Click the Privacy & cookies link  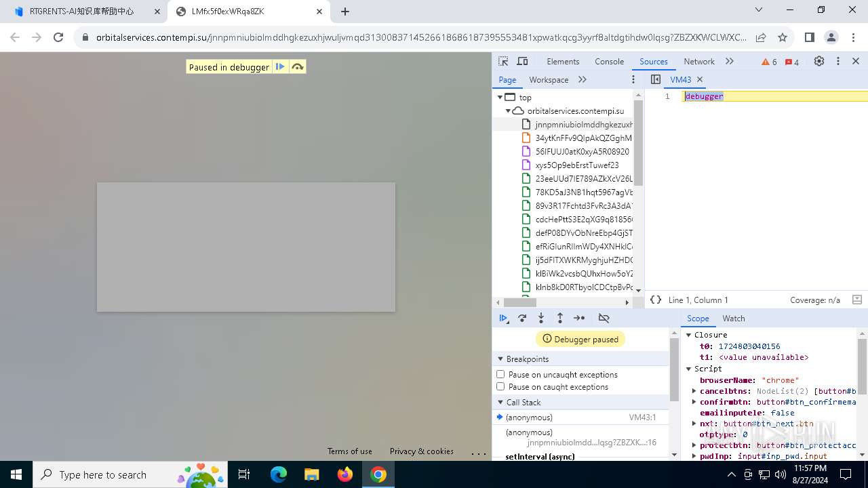[x=422, y=451]
